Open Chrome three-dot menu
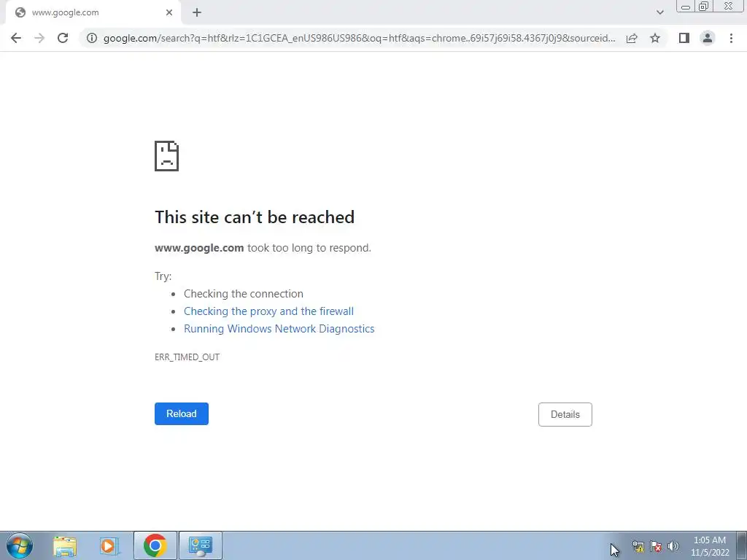This screenshot has width=747, height=560. tap(731, 38)
